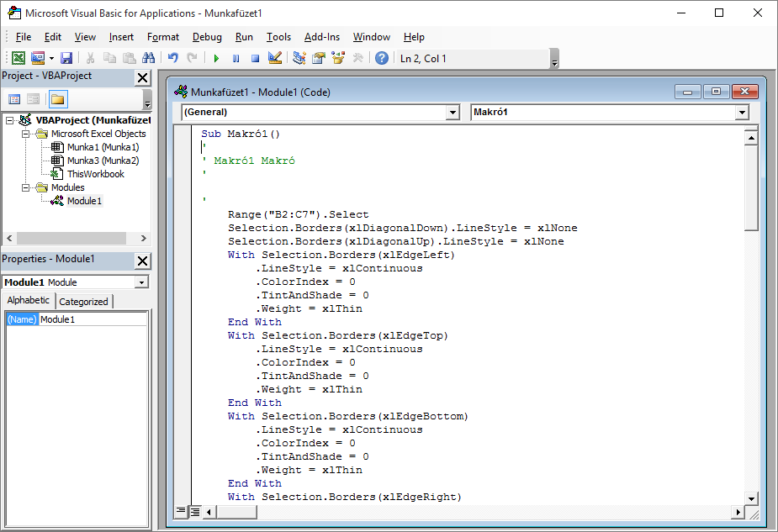Toggle Design Mode icon
Image resolution: width=778 pixels, height=532 pixels.
click(x=275, y=58)
